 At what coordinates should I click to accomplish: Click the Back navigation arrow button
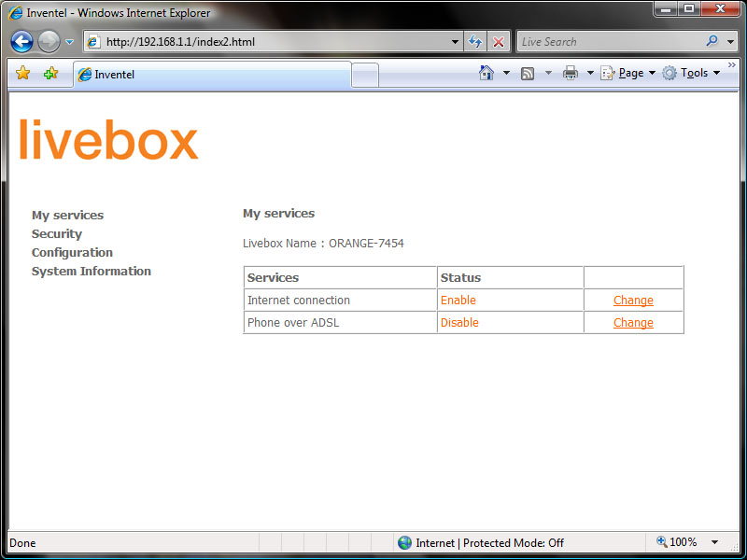[21, 41]
